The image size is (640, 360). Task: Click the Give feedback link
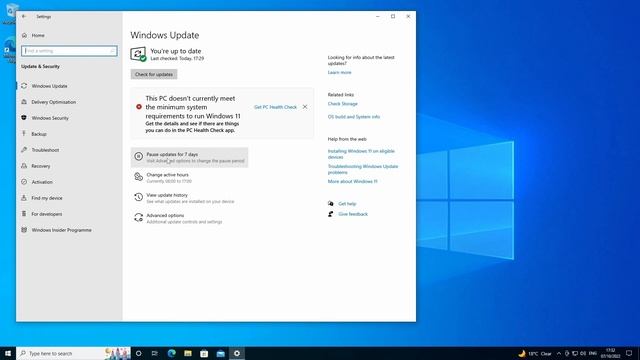(353, 214)
